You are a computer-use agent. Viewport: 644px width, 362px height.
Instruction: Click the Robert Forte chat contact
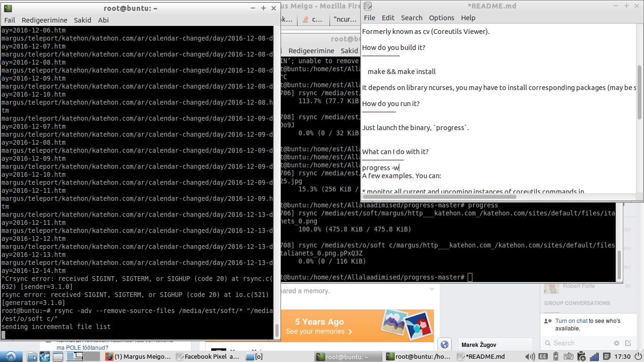point(578,286)
